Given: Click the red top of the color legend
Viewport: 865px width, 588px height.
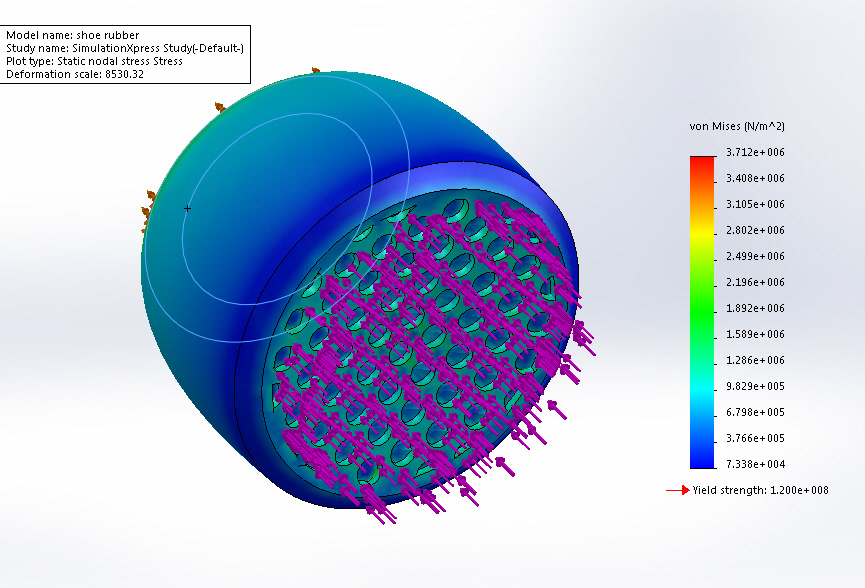Looking at the screenshot, I should click(x=702, y=163).
